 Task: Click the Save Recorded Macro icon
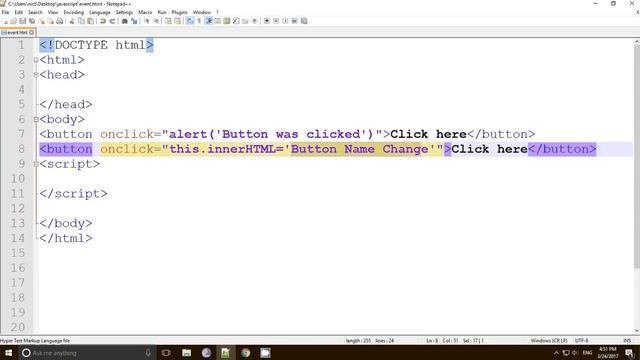304,21
